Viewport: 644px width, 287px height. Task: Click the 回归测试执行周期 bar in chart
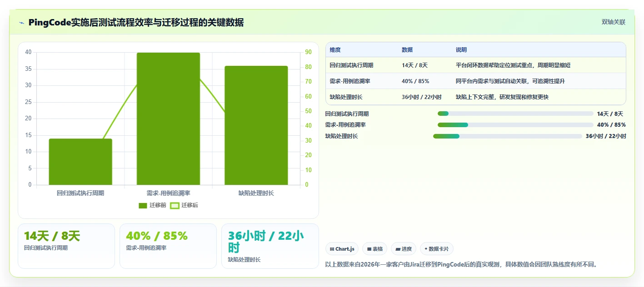click(80, 162)
